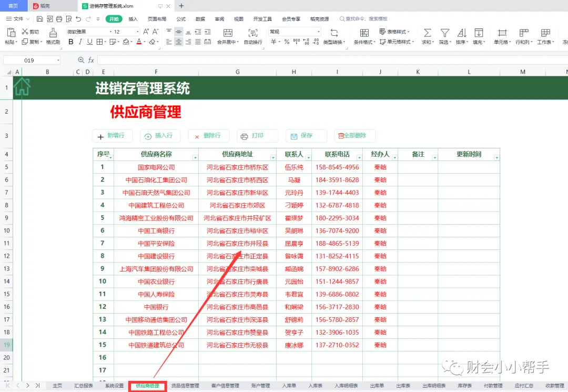Click the Filter funnel icon
Viewport: 568px width, 392px height.
pos(445,33)
